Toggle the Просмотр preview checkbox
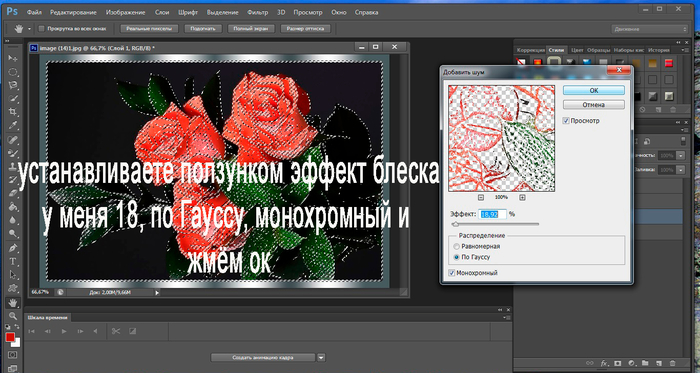The width and height of the screenshot is (700, 373). click(566, 121)
